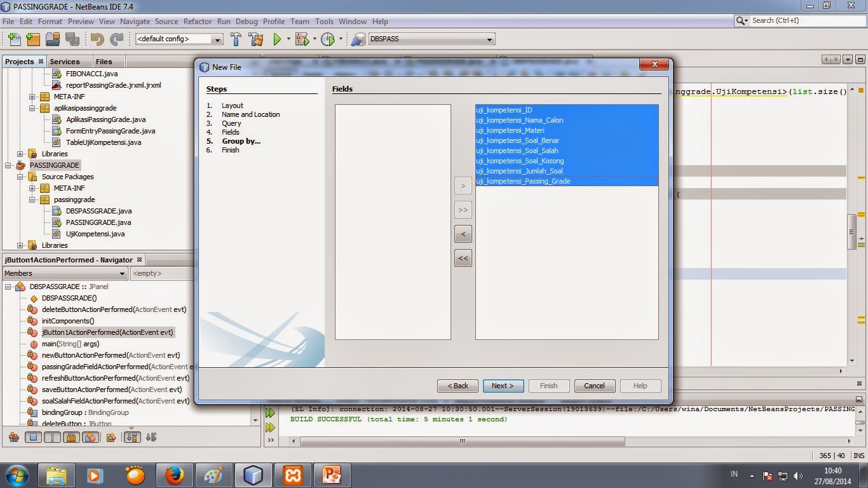Open XAMPP from the taskbar
This screenshot has height=488, width=868.
293,475
